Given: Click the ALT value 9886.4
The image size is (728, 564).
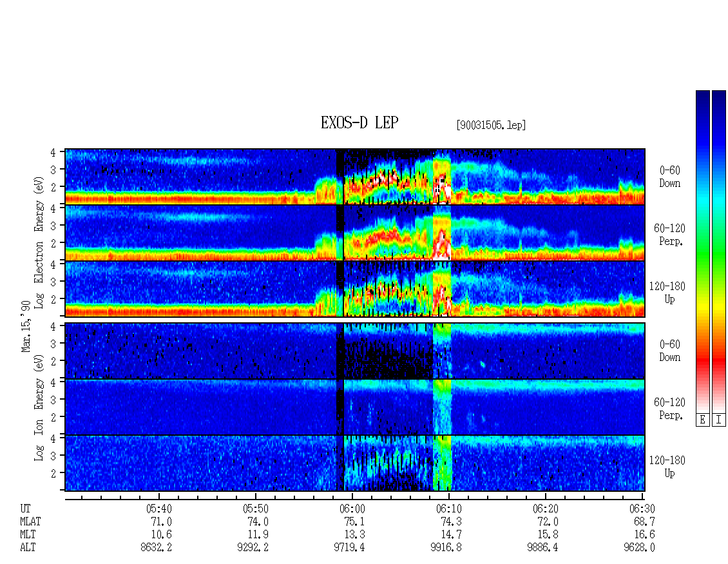Looking at the screenshot, I should 542,548.
